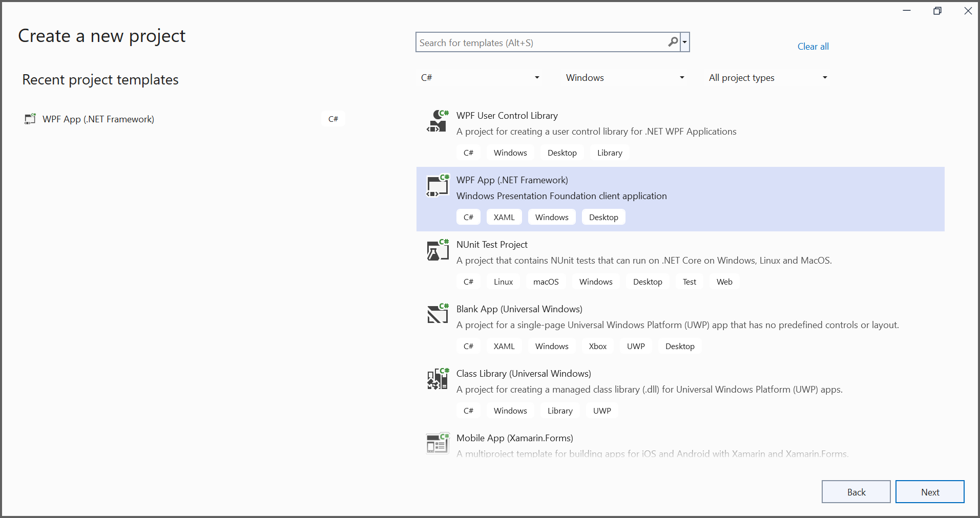Image resolution: width=980 pixels, height=518 pixels.
Task: Click Linux tag under NUnit Test Project
Action: (x=503, y=282)
